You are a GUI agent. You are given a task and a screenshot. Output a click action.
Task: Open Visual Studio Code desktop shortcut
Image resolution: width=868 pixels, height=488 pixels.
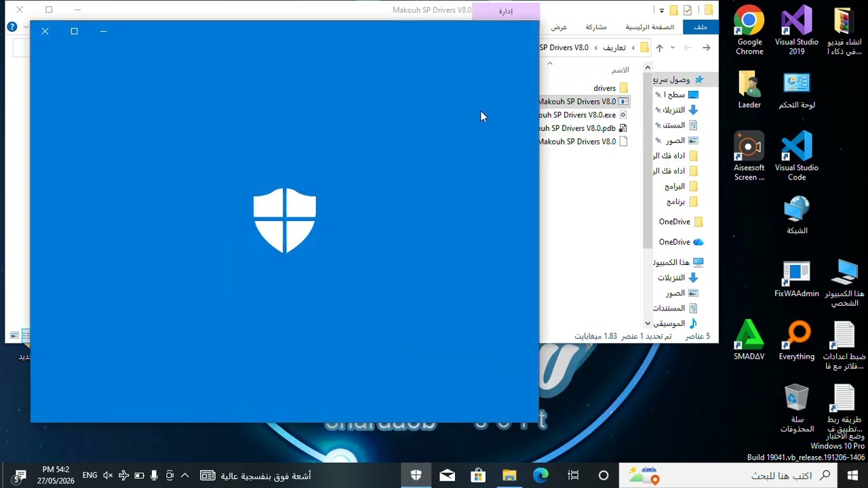click(797, 157)
